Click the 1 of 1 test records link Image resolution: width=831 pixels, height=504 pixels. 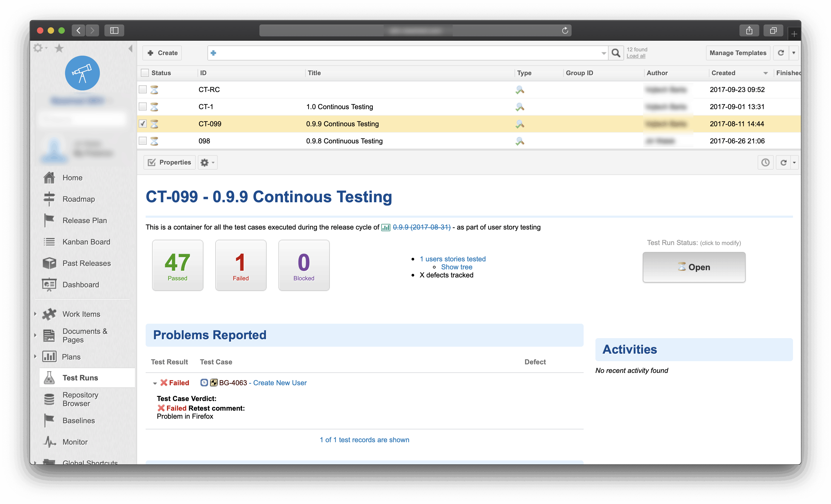tap(365, 440)
